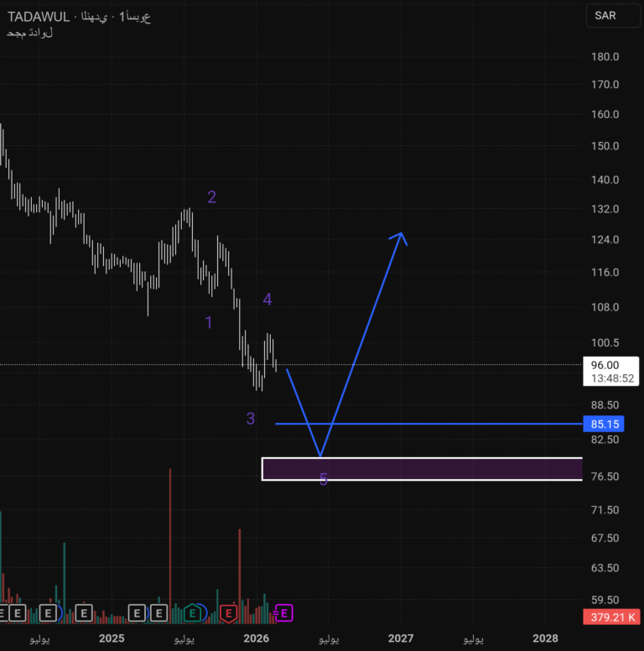
Task: Click the blue projection arrowhead tip
Action: [x=402, y=234]
